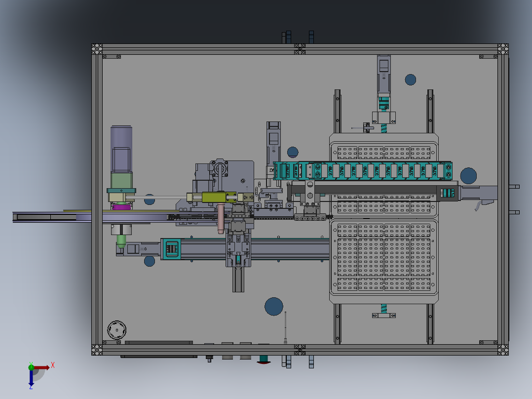Viewport: 532px width, 399px height.
Task: Select the blue hole right of the teal drag chain
Action: tap(468, 176)
